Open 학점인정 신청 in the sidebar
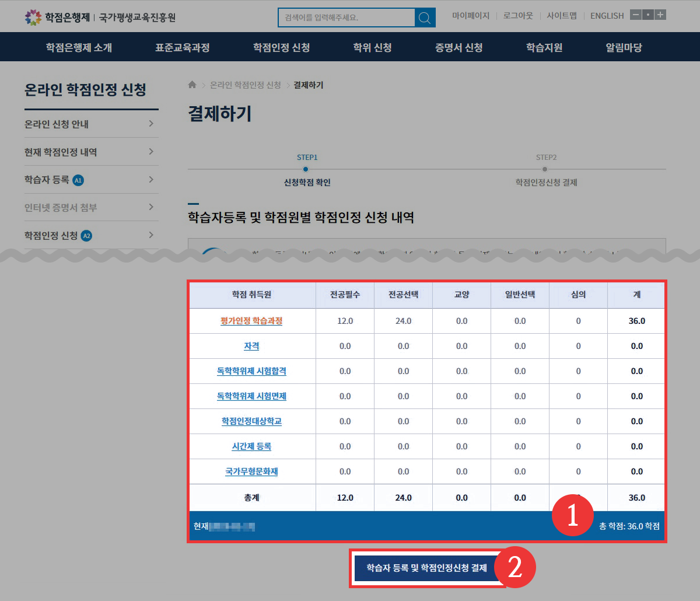Image resolution: width=700 pixels, height=601 pixels. pyautogui.click(x=91, y=236)
